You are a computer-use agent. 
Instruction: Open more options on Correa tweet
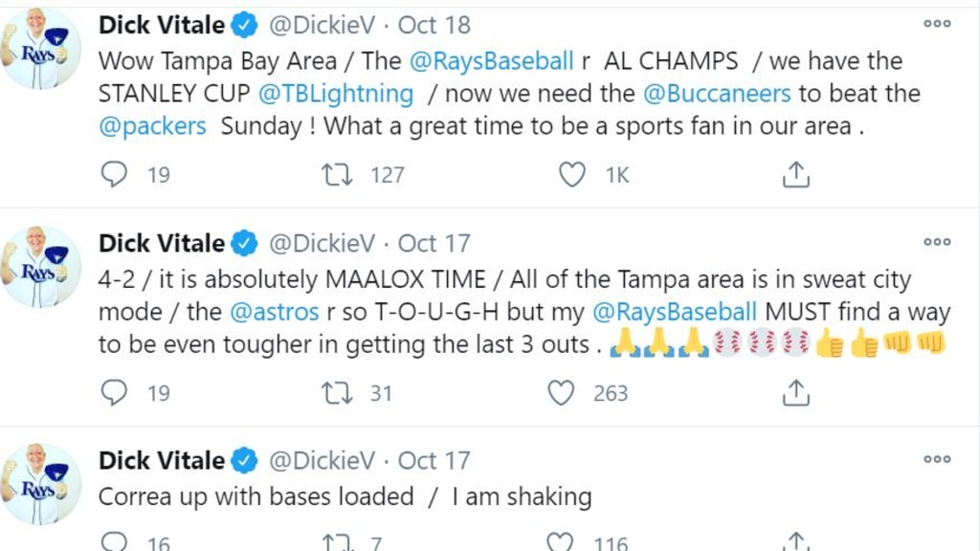(937, 460)
